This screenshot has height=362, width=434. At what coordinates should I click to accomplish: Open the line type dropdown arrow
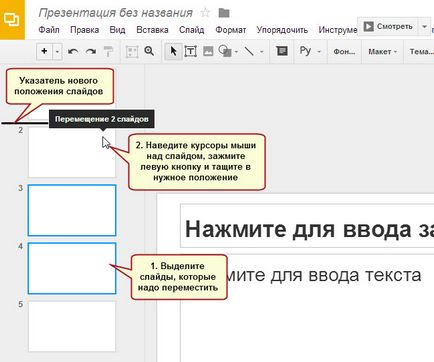[262, 52]
